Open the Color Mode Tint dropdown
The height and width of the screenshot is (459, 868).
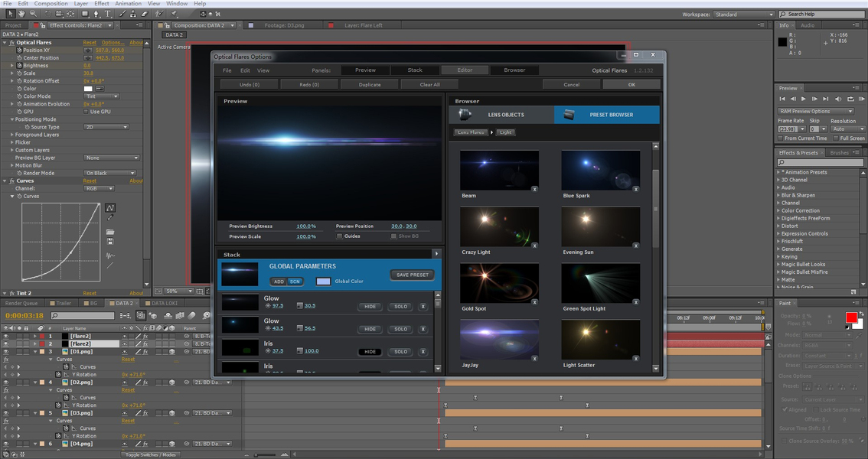(x=101, y=96)
